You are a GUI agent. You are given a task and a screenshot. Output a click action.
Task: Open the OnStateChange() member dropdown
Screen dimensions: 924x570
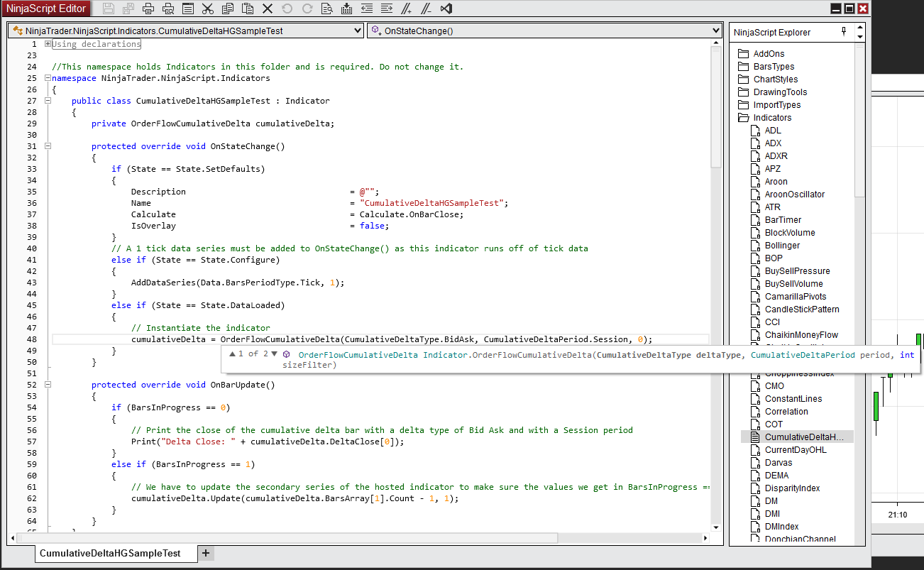[715, 31]
